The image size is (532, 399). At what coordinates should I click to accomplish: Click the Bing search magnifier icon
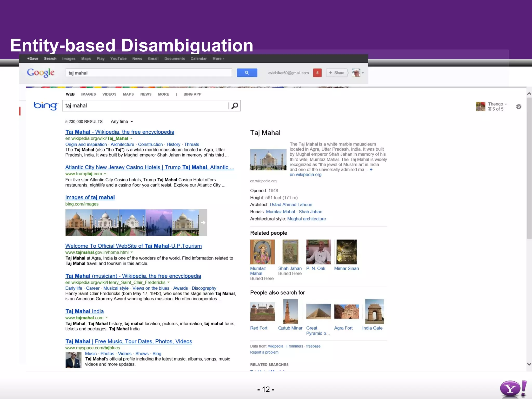point(235,106)
